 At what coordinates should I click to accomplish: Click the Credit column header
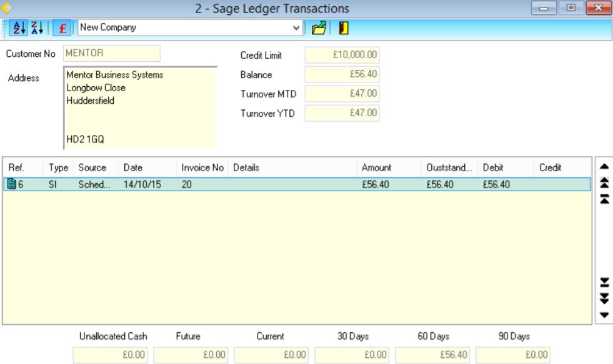coord(562,167)
